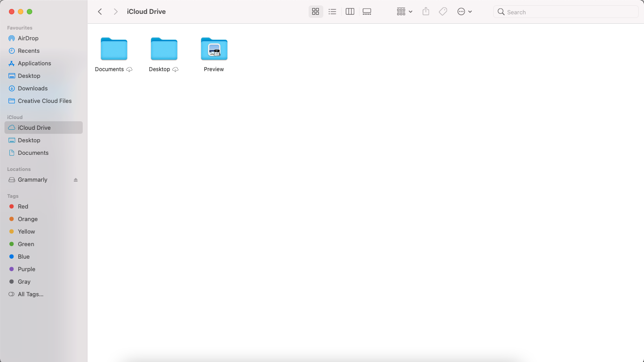
Task: Select the Documents folder icon
Action: pyautogui.click(x=114, y=49)
